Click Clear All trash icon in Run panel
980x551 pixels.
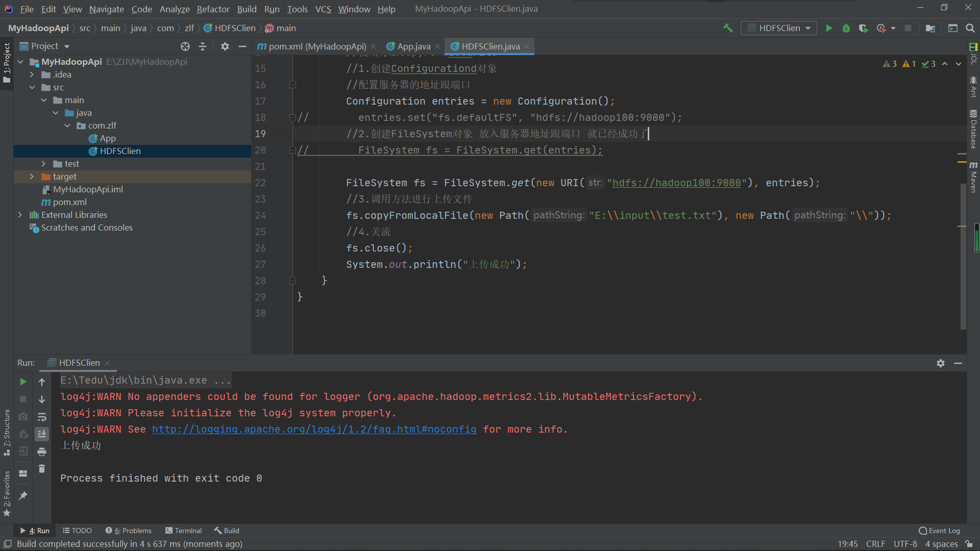click(x=42, y=468)
